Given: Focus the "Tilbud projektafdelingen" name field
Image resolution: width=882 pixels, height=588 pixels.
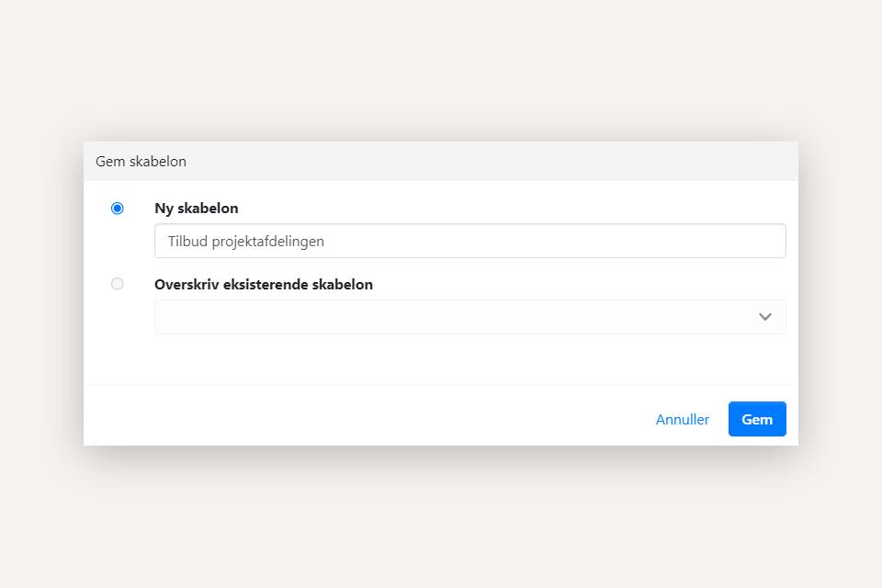Looking at the screenshot, I should click(x=469, y=241).
